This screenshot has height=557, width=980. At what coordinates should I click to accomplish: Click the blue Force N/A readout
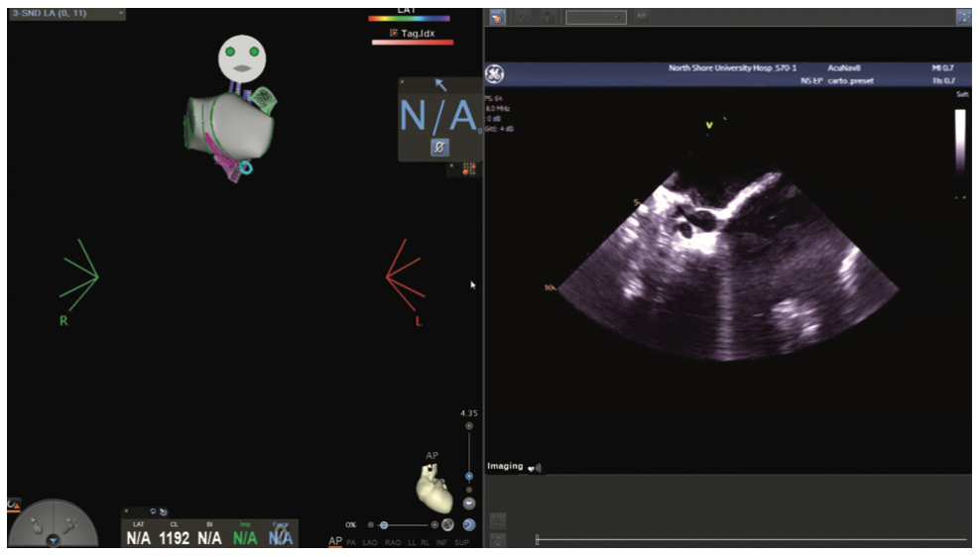[281, 537]
